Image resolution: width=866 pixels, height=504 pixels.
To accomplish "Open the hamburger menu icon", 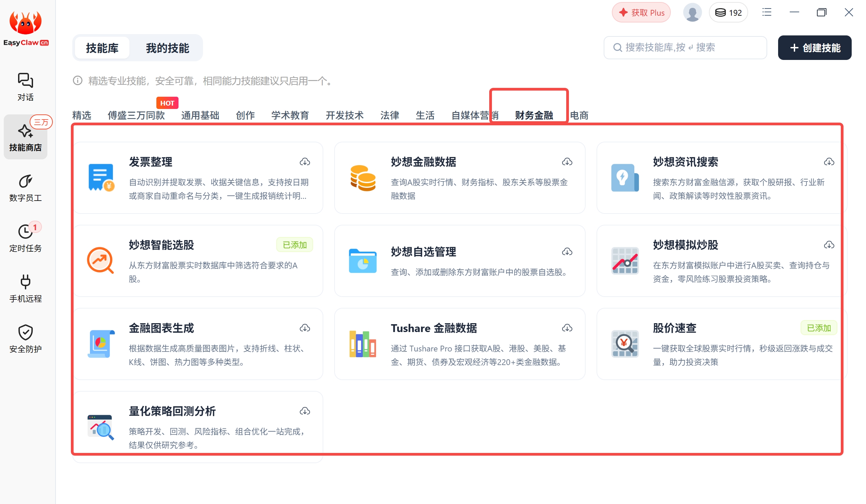I will point(767,12).
